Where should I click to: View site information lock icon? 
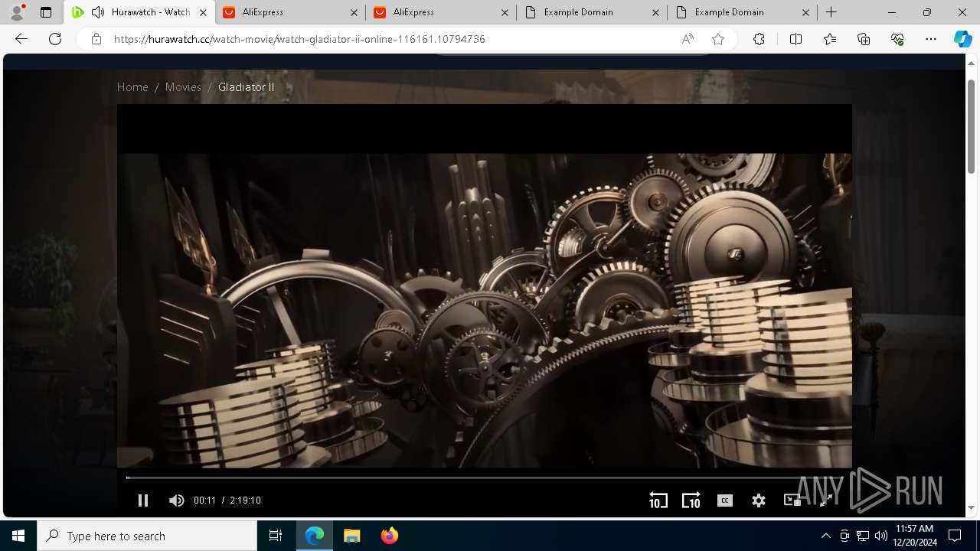(96, 39)
